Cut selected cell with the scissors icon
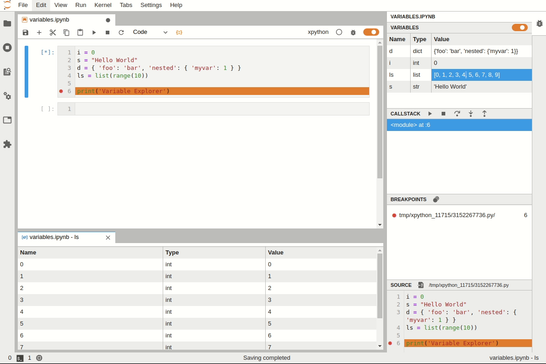546x364 pixels. [53, 32]
